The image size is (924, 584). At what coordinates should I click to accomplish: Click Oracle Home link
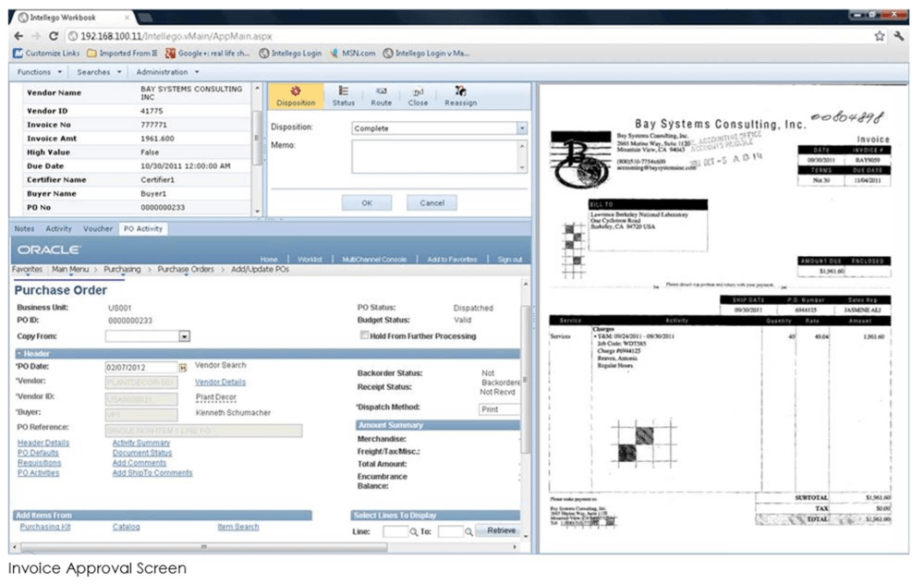click(x=269, y=260)
